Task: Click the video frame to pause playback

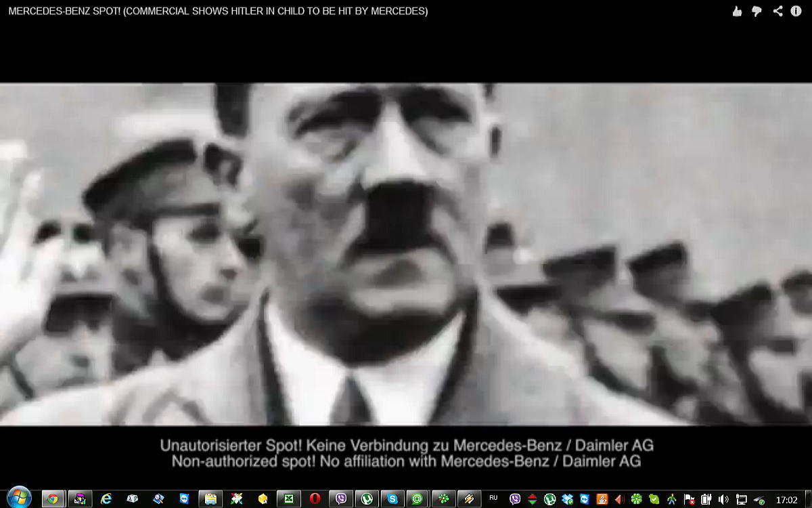Action: (x=406, y=254)
